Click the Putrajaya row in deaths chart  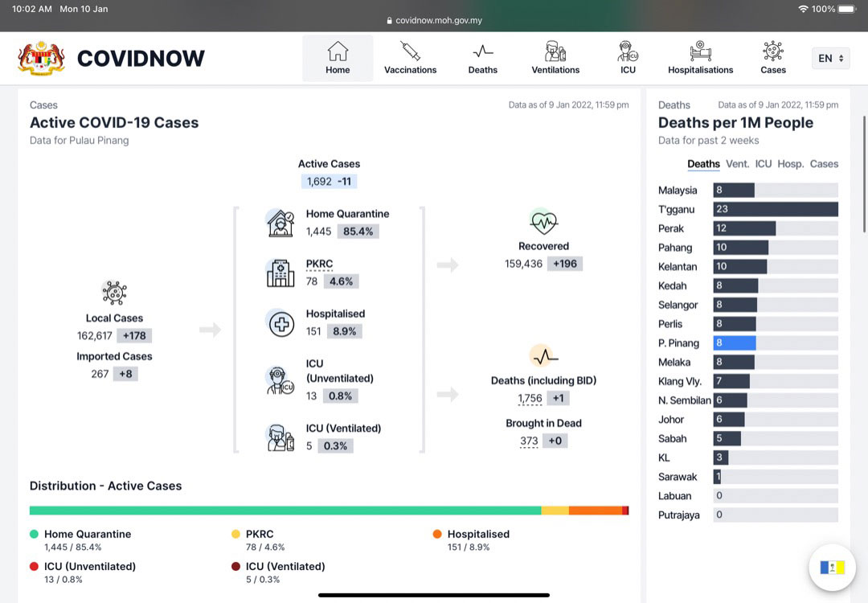pos(748,515)
